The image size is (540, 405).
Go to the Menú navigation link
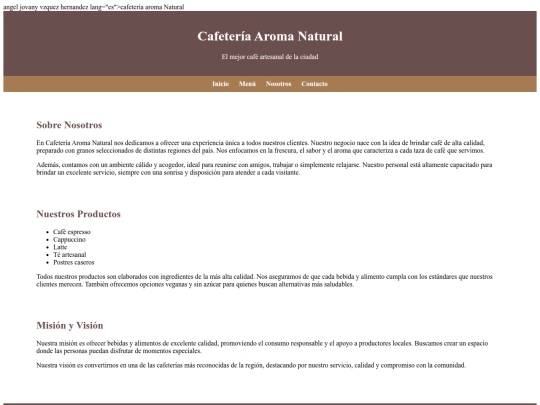click(x=247, y=84)
